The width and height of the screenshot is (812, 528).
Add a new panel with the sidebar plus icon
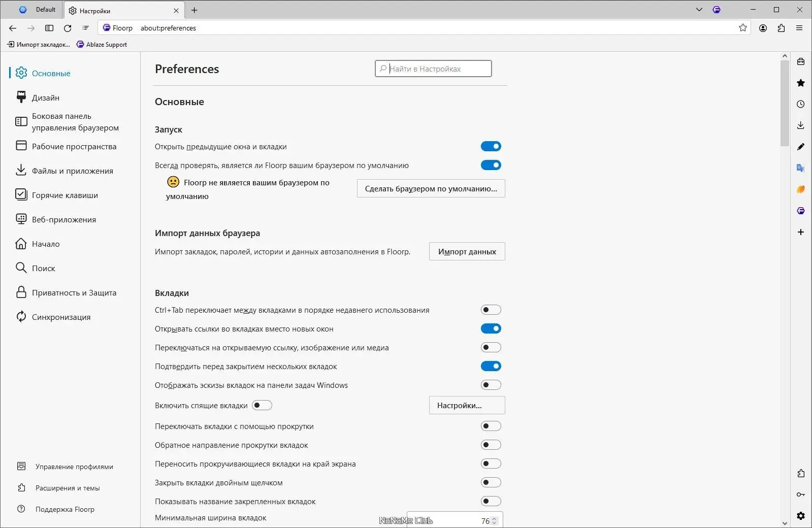pos(801,232)
